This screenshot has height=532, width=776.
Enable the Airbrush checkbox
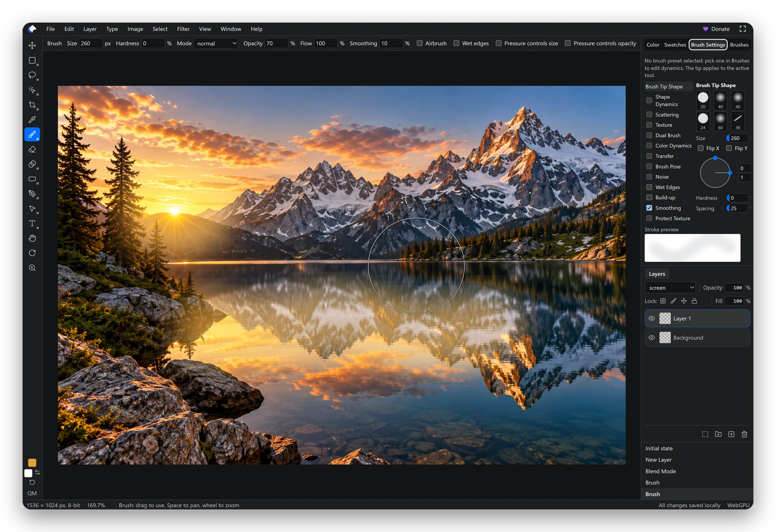coord(420,43)
